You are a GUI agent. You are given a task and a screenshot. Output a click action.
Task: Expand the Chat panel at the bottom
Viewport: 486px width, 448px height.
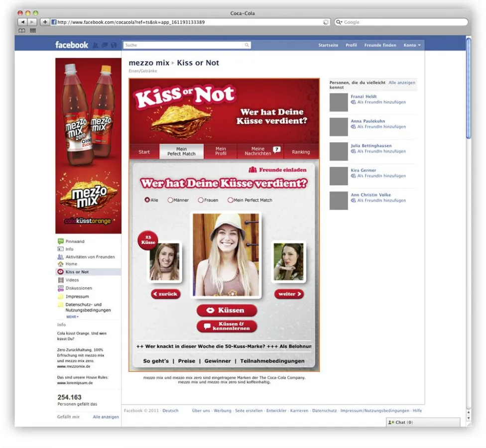(x=422, y=422)
